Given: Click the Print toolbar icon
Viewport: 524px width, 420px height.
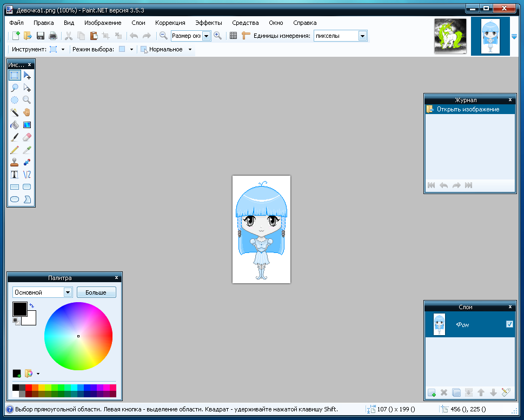Looking at the screenshot, I should [53, 36].
